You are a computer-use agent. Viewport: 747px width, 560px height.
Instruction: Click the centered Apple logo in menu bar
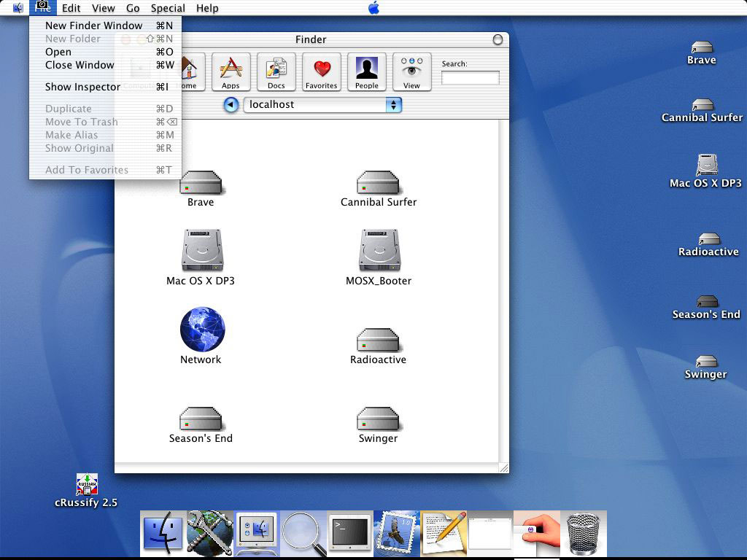(374, 7)
